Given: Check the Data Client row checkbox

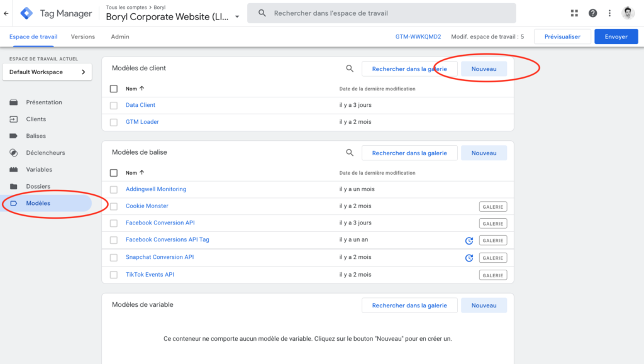Looking at the screenshot, I should click(x=114, y=106).
